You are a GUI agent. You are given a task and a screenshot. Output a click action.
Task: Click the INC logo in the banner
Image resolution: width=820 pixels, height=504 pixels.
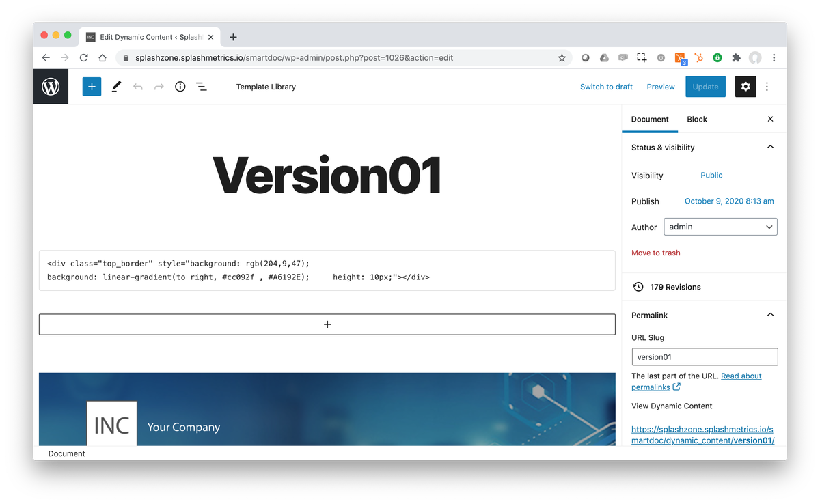112,424
